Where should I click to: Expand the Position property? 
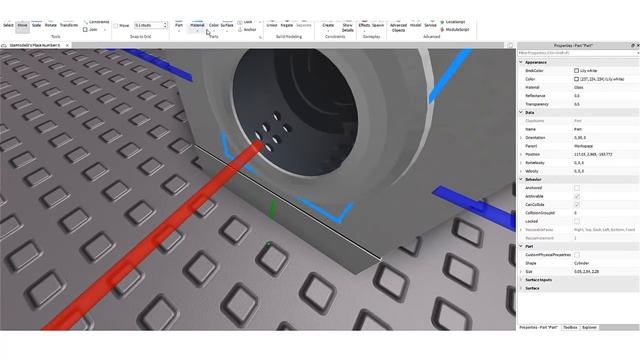[521, 154]
